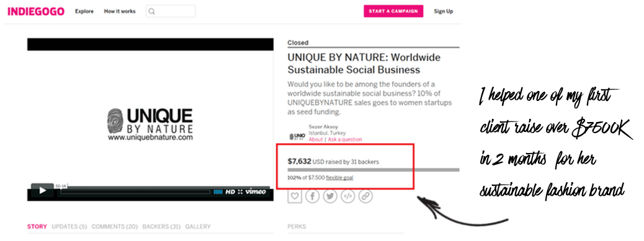644x241 pixels.
Task: Open the Backers (31) tab
Action: tap(161, 226)
